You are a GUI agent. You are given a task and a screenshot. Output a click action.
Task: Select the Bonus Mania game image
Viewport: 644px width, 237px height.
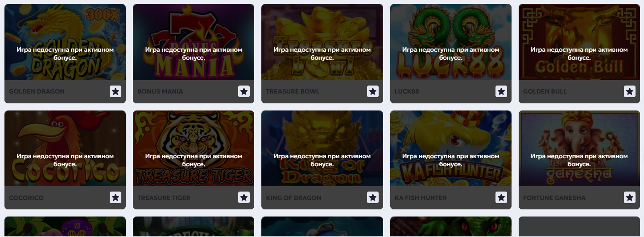click(194, 42)
